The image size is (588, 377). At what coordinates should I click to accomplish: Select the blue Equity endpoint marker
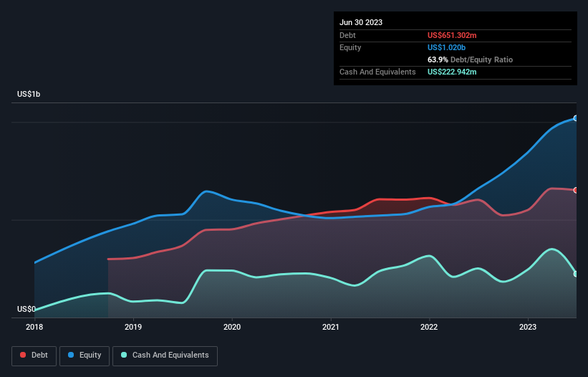click(x=576, y=118)
